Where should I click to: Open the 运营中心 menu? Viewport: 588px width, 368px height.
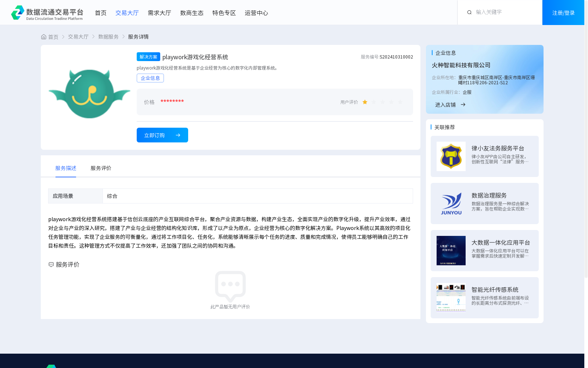point(257,13)
